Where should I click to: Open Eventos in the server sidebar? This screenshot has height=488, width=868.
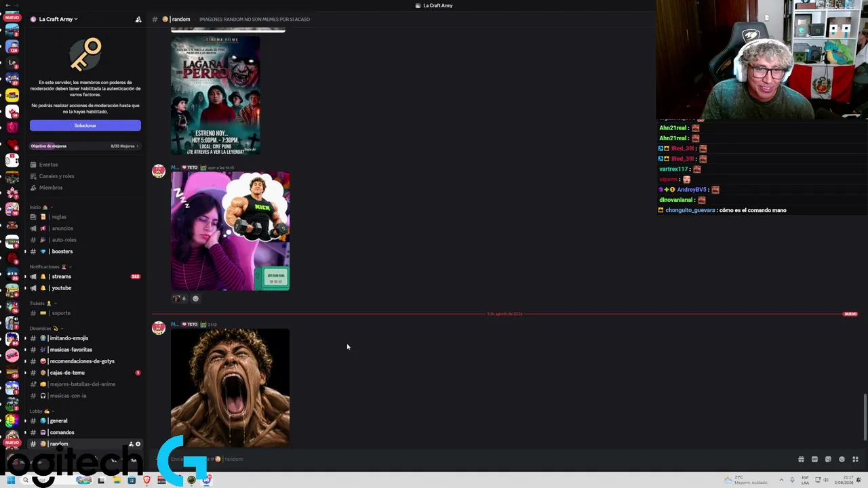pyautogui.click(x=85, y=165)
